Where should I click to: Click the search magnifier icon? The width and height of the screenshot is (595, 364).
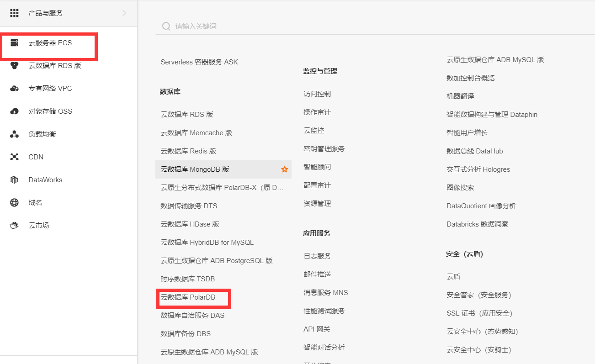click(166, 26)
